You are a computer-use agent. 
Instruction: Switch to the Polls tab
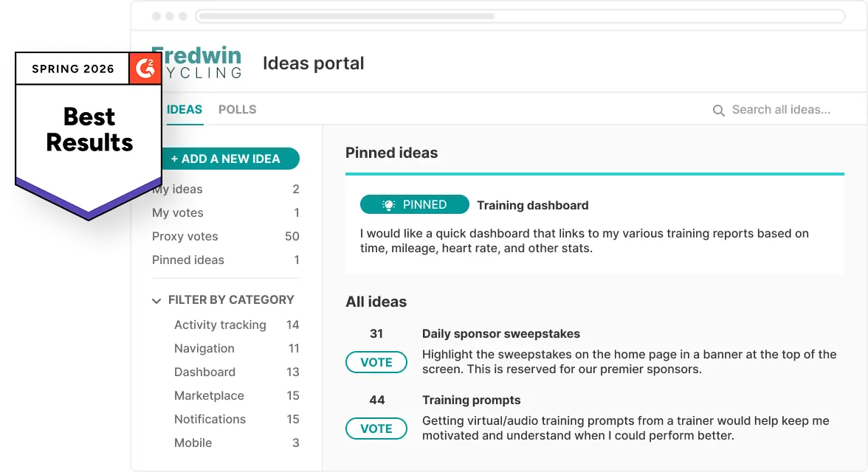click(237, 110)
